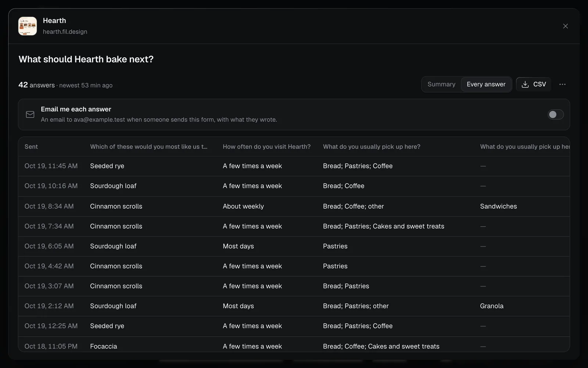Click the 'Bread; Pastries; other' cell

(x=356, y=306)
